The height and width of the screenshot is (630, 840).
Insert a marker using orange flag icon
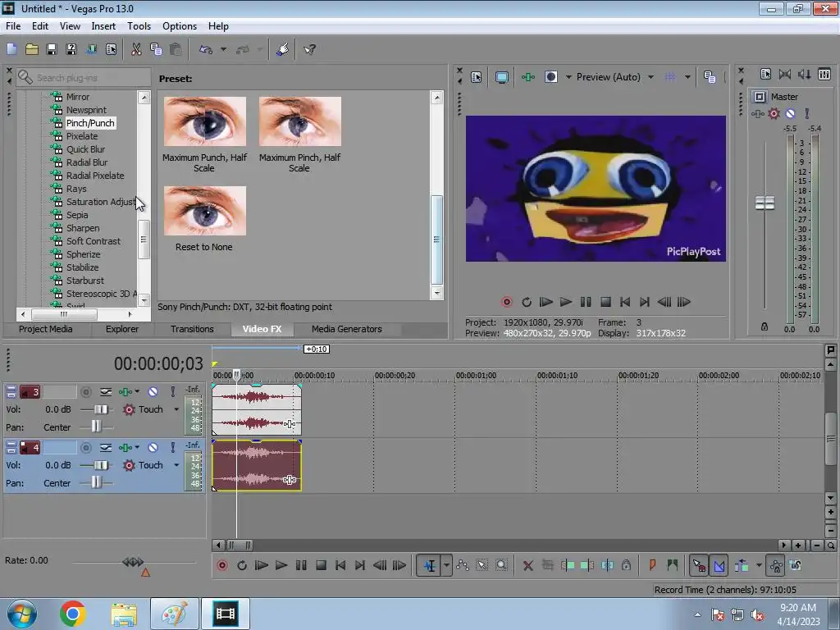pyautogui.click(x=652, y=565)
